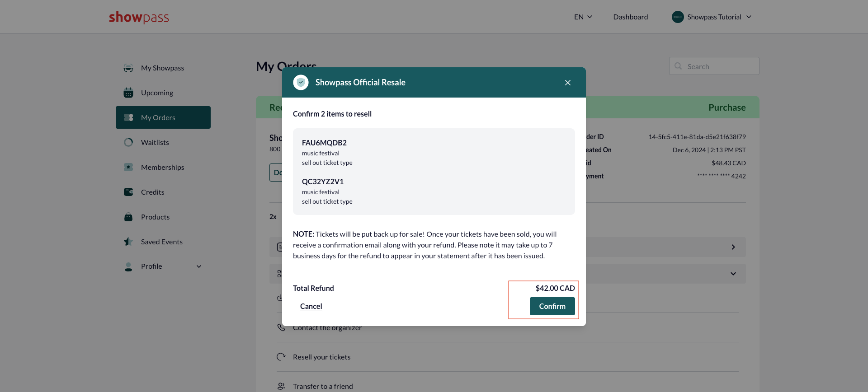Click the Profile person icon
The height and width of the screenshot is (392, 868).
click(x=128, y=266)
